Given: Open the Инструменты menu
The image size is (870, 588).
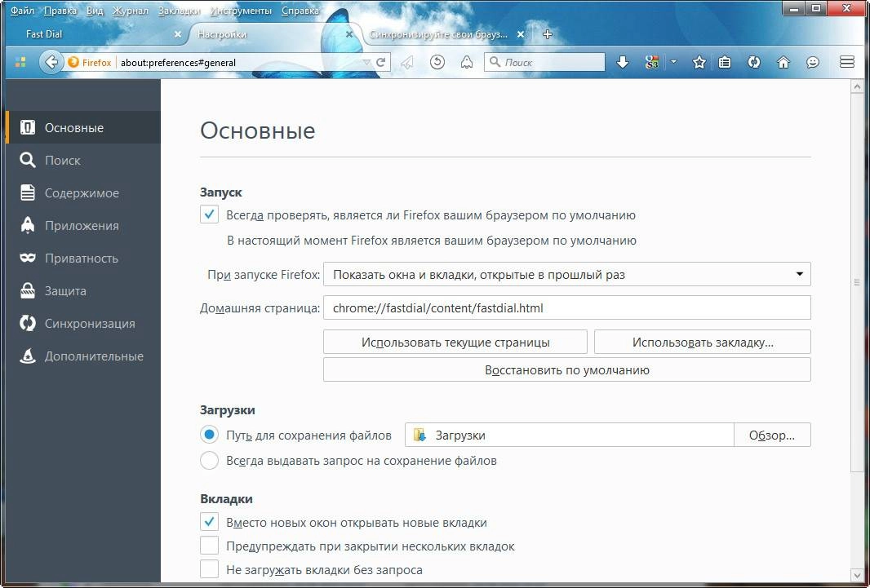Looking at the screenshot, I should (x=241, y=11).
